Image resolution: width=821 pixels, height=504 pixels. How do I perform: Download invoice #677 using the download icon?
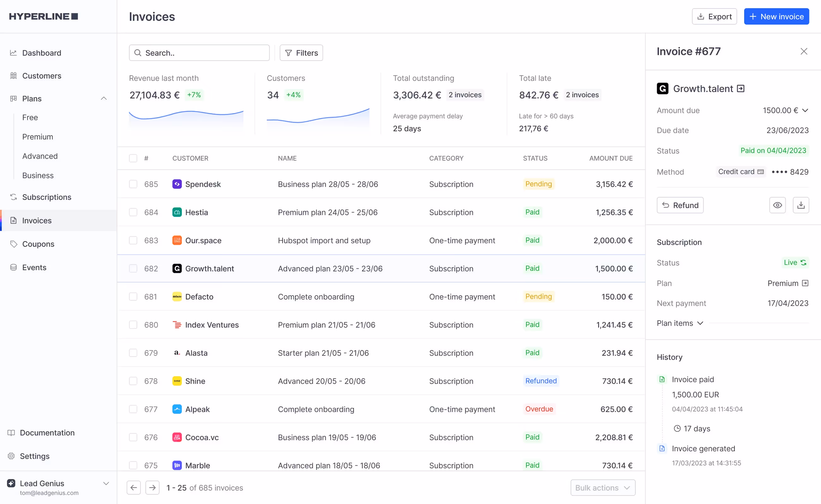coord(801,205)
